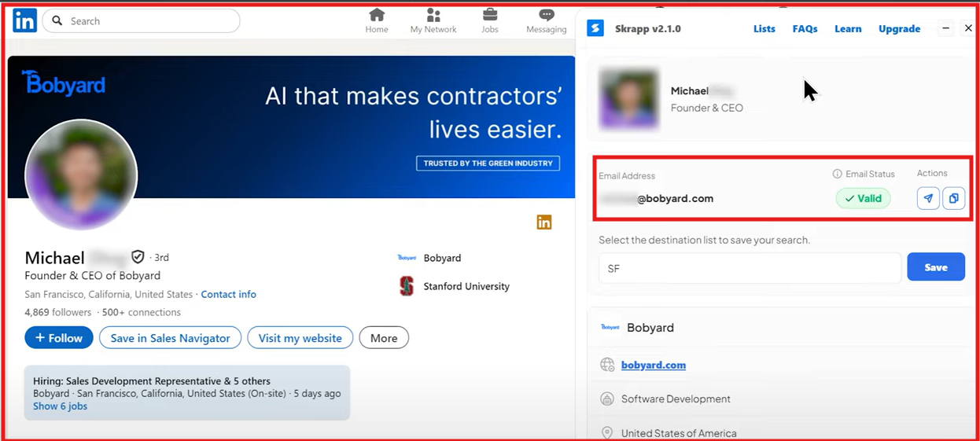
Task: Click Save in Sales Navigator button
Action: [x=170, y=338]
